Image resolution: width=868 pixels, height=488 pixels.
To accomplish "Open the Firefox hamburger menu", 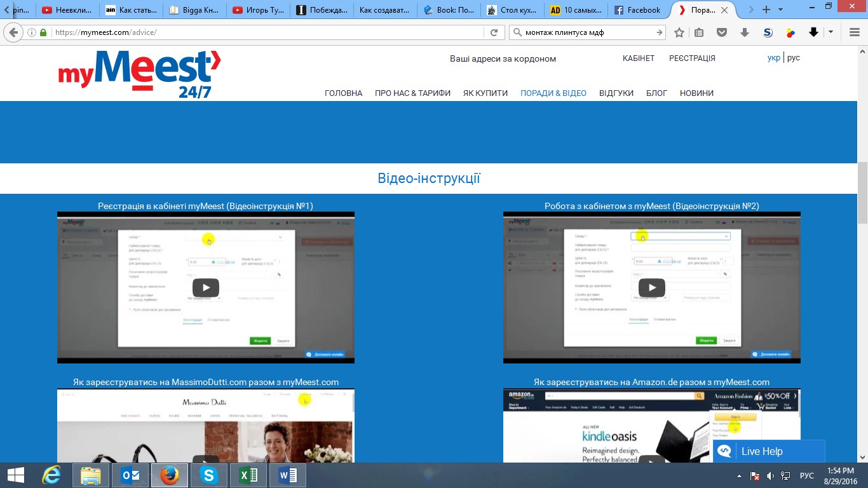I will pyautogui.click(x=855, y=32).
